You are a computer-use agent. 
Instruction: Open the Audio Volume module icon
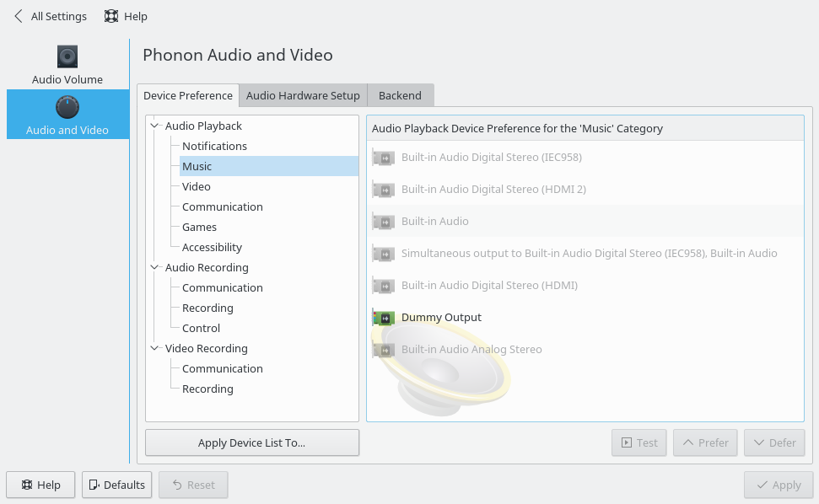coord(67,56)
